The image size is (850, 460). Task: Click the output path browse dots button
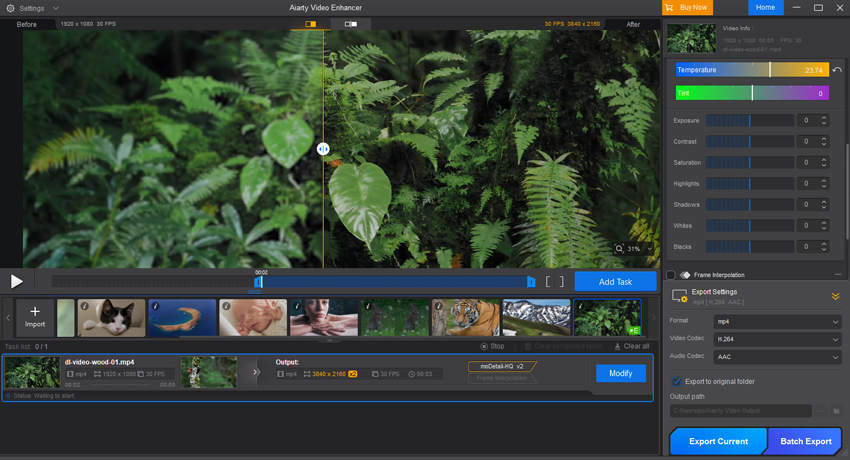tap(821, 411)
